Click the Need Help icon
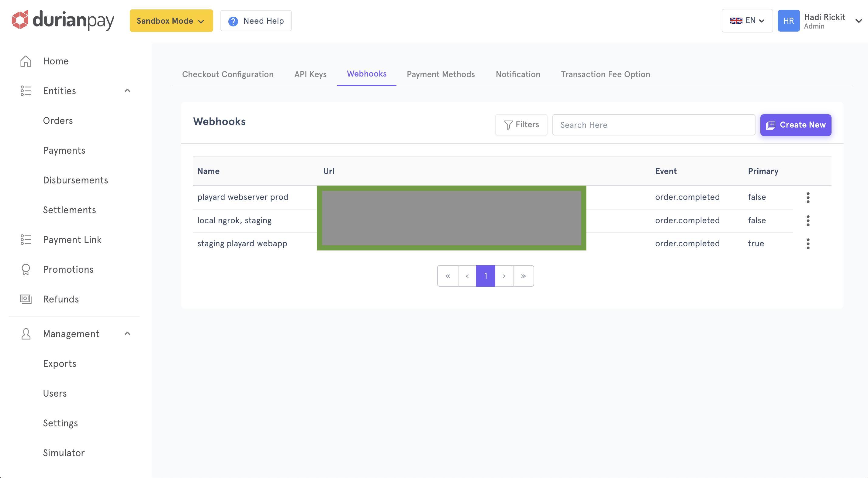This screenshot has height=478, width=868. tap(233, 21)
